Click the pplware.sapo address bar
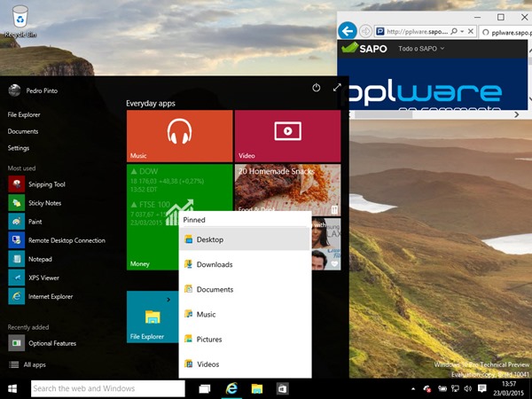The width and height of the screenshot is (532, 399). pyautogui.click(x=418, y=32)
